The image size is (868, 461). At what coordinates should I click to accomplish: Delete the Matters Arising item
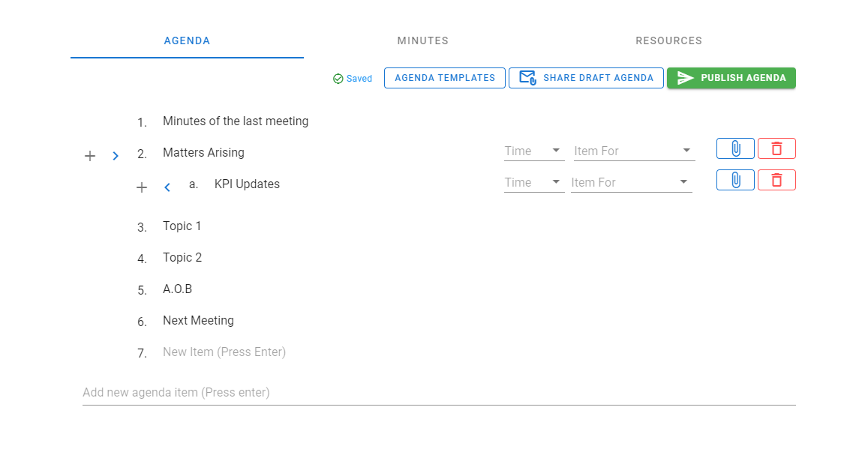tap(776, 148)
